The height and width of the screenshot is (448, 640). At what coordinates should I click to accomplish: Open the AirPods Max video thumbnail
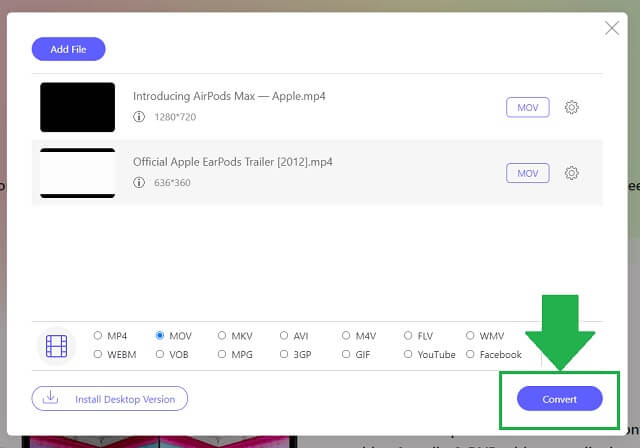78,107
